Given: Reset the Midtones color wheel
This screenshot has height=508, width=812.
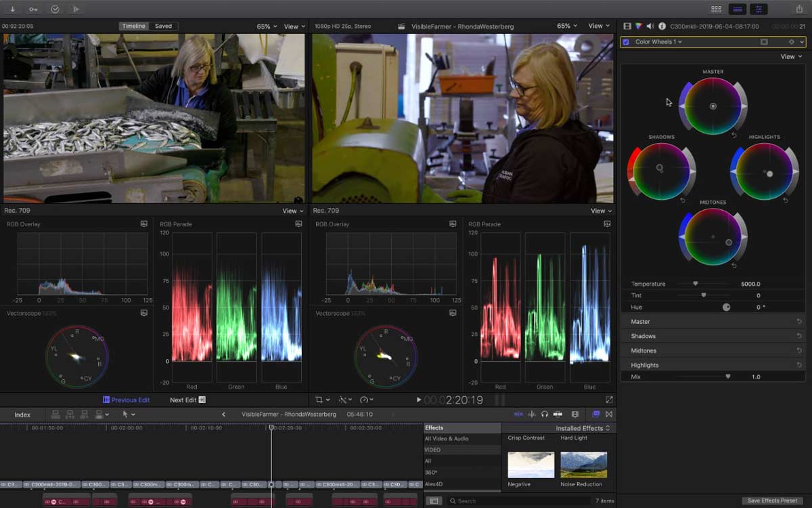Looking at the screenshot, I should click(x=735, y=266).
